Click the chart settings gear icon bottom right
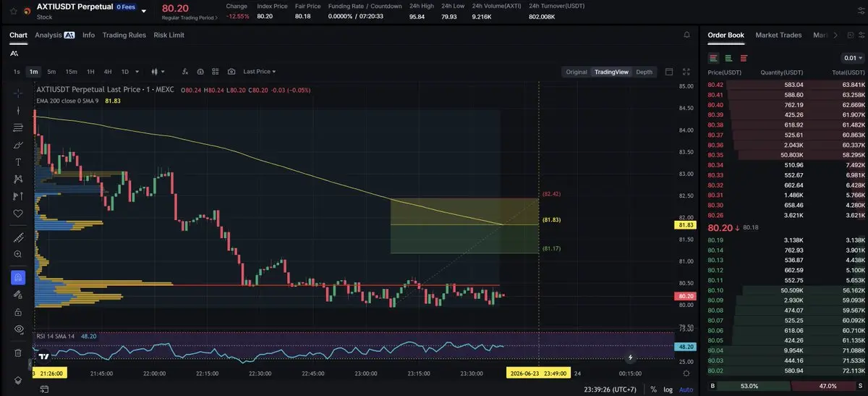Viewport: 868px width, 396px height. pos(686,372)
